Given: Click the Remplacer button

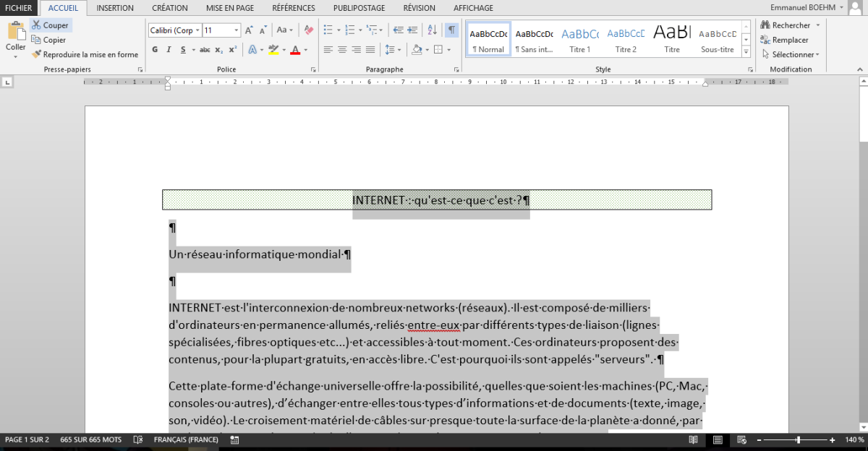Looking at the screenshot, I should pyautogui.click(x=784, y=40).
